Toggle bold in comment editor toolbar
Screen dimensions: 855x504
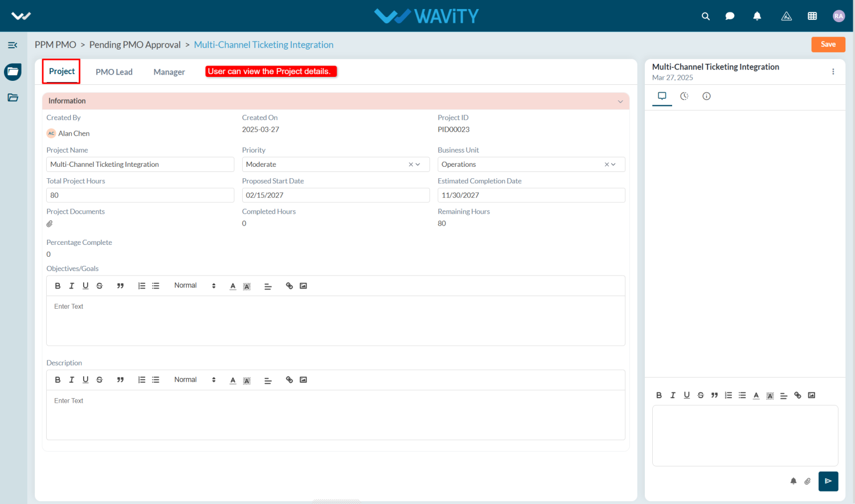point(659,395)
